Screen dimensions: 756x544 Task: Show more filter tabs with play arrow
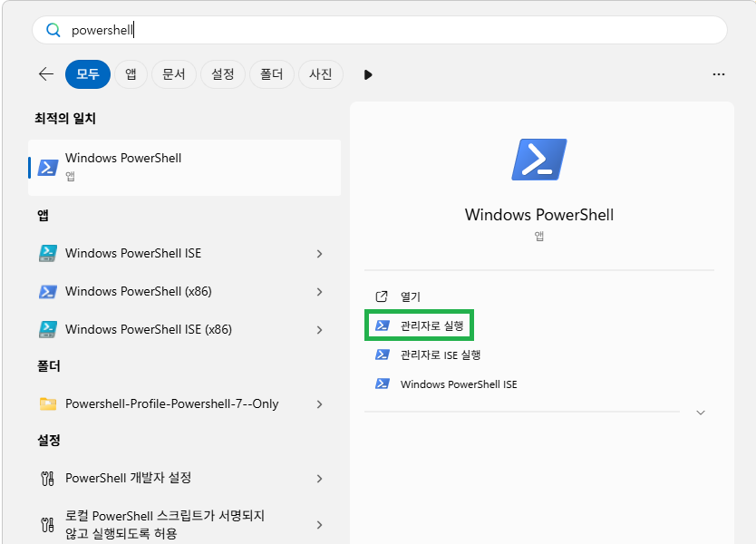pos(368,74)
